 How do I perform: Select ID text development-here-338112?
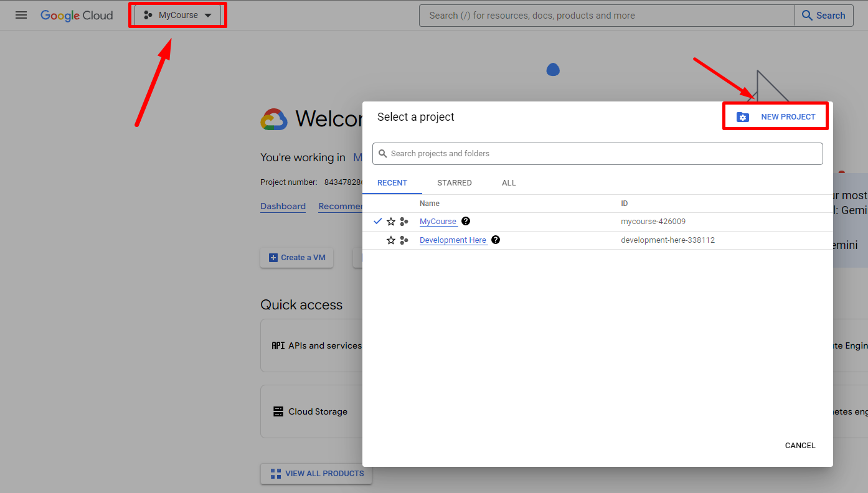(668, 240)
